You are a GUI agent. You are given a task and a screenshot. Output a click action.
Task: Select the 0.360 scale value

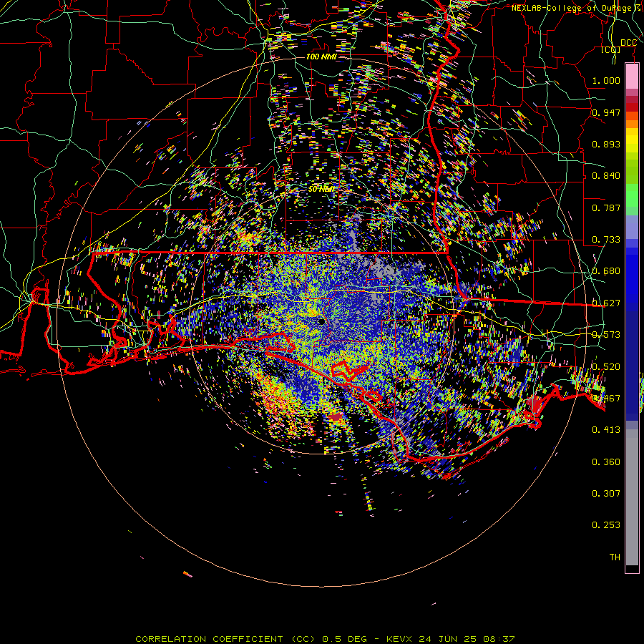606,462
